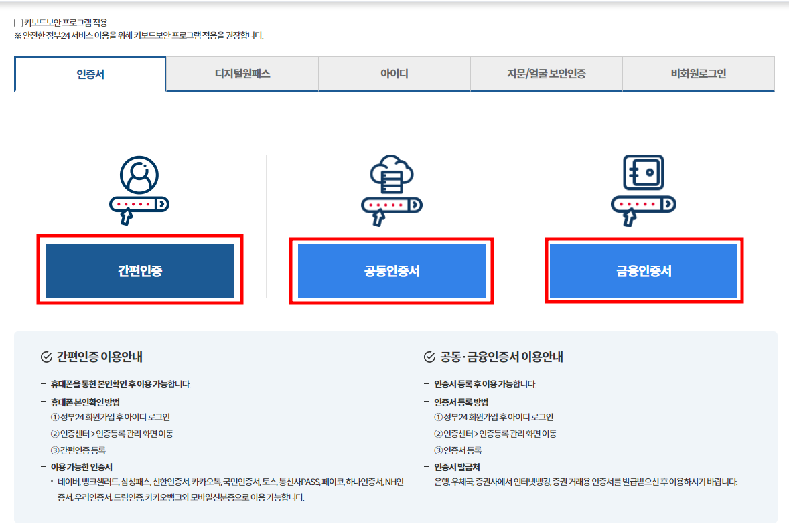Switch to the 디지털원패스 tab
Viewport: 789px width, 532px height.
click(x=241, y=74)
